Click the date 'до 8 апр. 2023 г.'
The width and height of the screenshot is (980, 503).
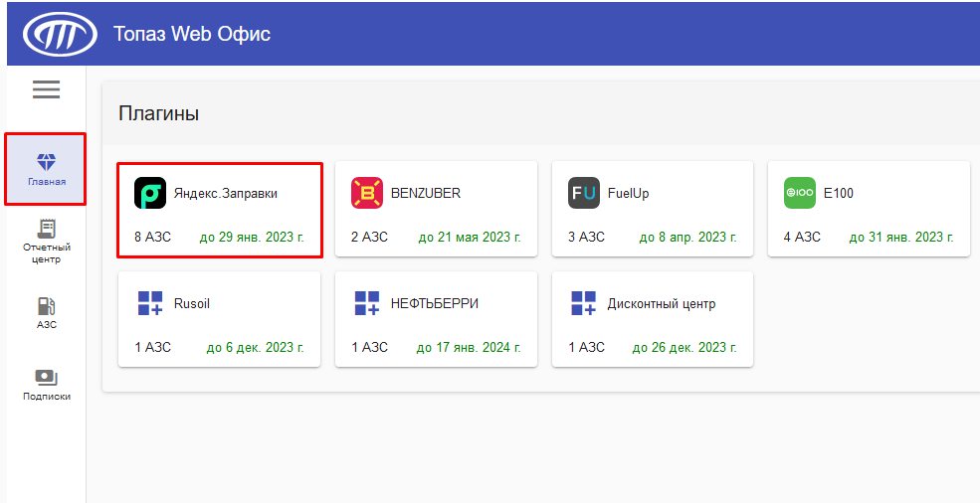pos(688,238)
